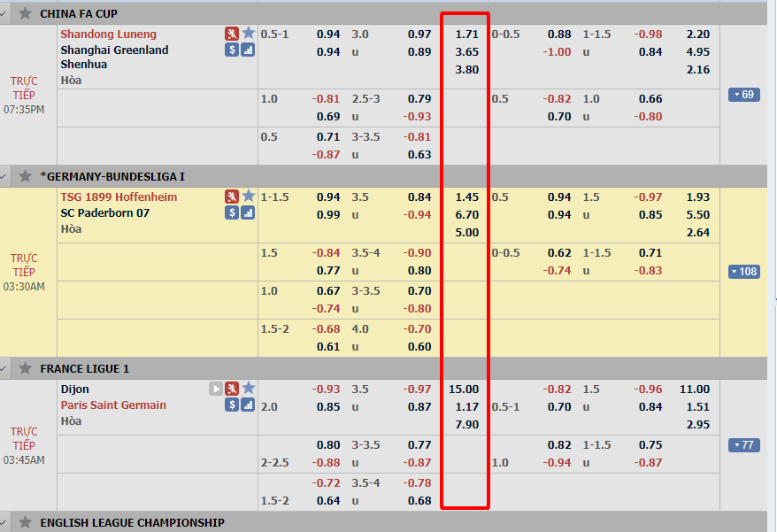Favorite the Dijon match with its blue star
This screenshot has height=532, width=777.
249,389
